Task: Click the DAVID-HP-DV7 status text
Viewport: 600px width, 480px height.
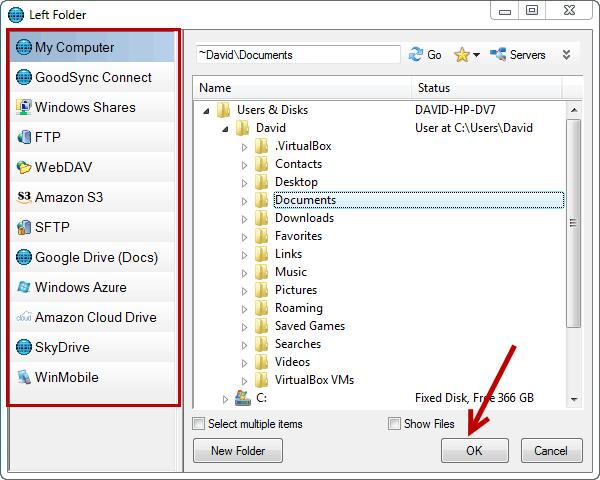Action: click(x=455, y=110)
